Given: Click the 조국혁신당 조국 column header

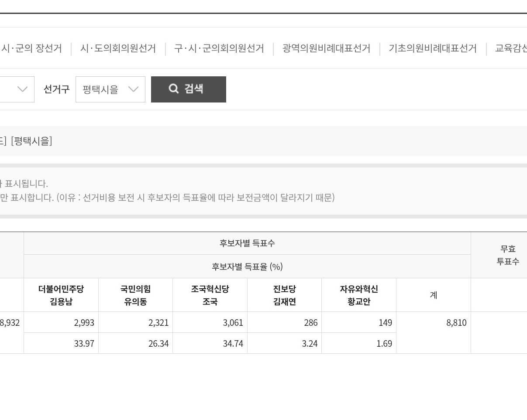Looking at the screenshot, I should click(x=210, y=295).
